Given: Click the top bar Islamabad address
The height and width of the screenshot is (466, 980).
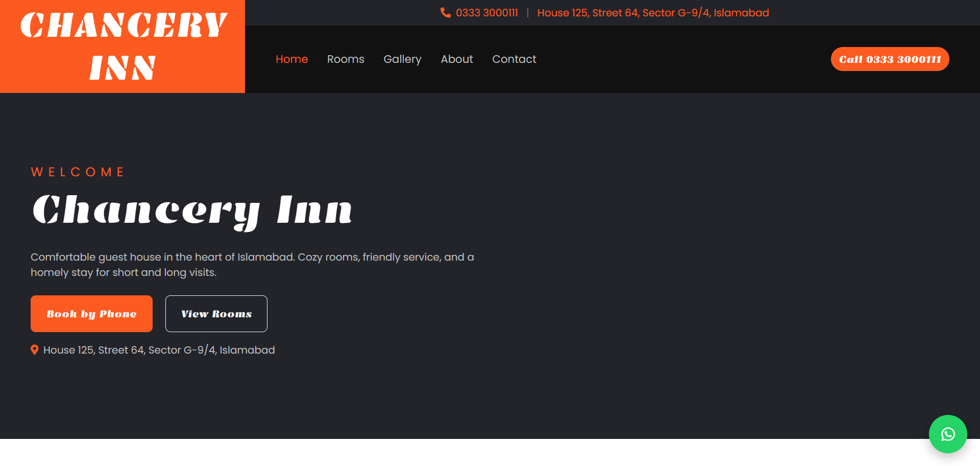Looking at the screenshot, I should pyautogui.click(x=653, y=13).
